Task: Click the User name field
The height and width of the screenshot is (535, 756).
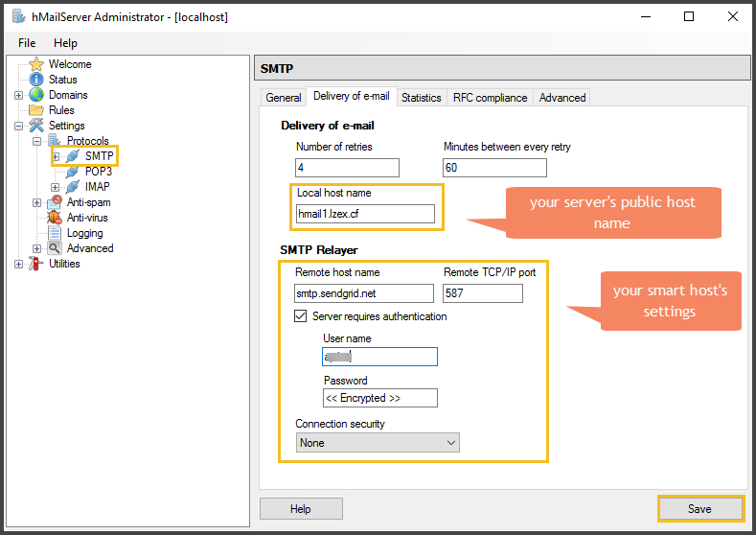Action: (x=380, y=357)
